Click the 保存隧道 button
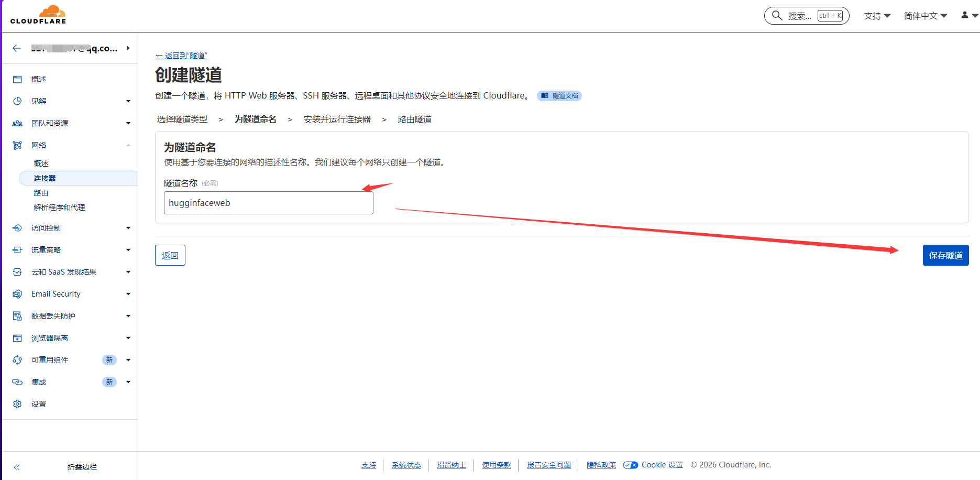 (945, 255)
